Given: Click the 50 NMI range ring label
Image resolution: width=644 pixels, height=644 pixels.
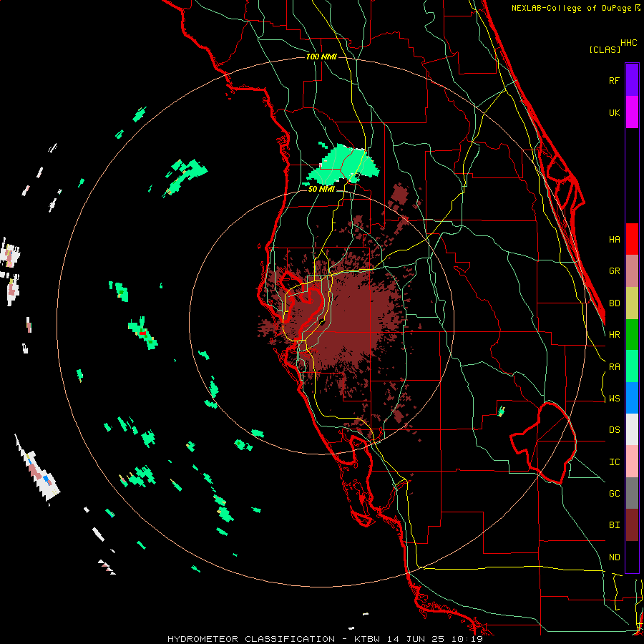Looking at the screenshot, I should point(321,189).
